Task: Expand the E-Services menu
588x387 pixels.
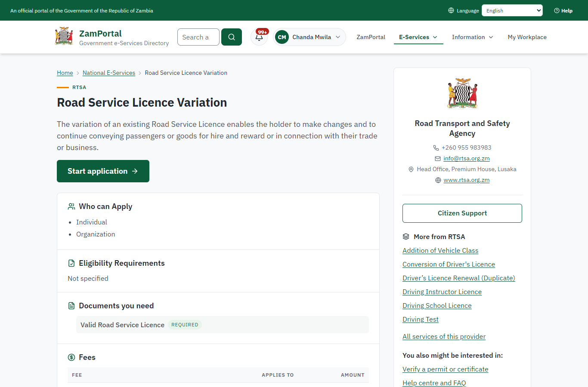Action: pos(418,37)
